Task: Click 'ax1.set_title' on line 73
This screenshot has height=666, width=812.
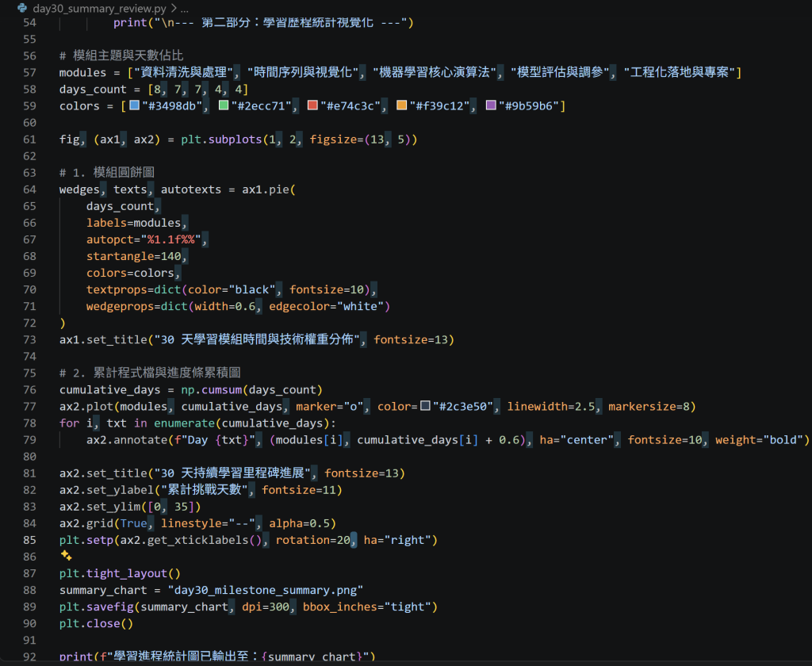Action: pyautogui.click(x=103, y=339)
